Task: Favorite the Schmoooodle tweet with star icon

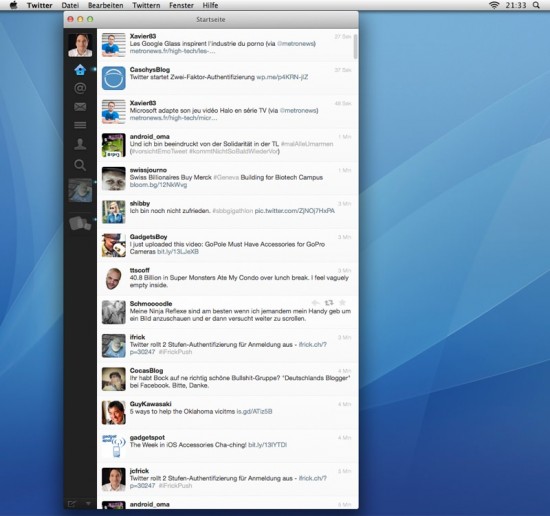Action: [343, 302]
